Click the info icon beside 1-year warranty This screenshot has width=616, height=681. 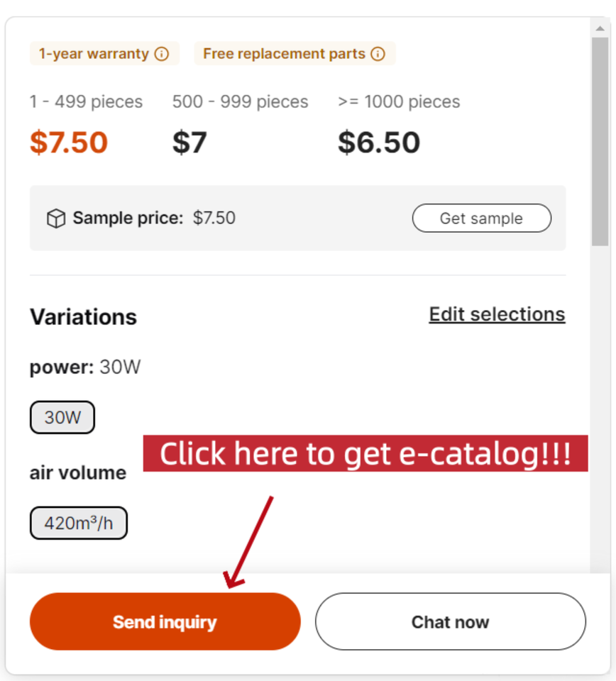[x=162, y=54]
